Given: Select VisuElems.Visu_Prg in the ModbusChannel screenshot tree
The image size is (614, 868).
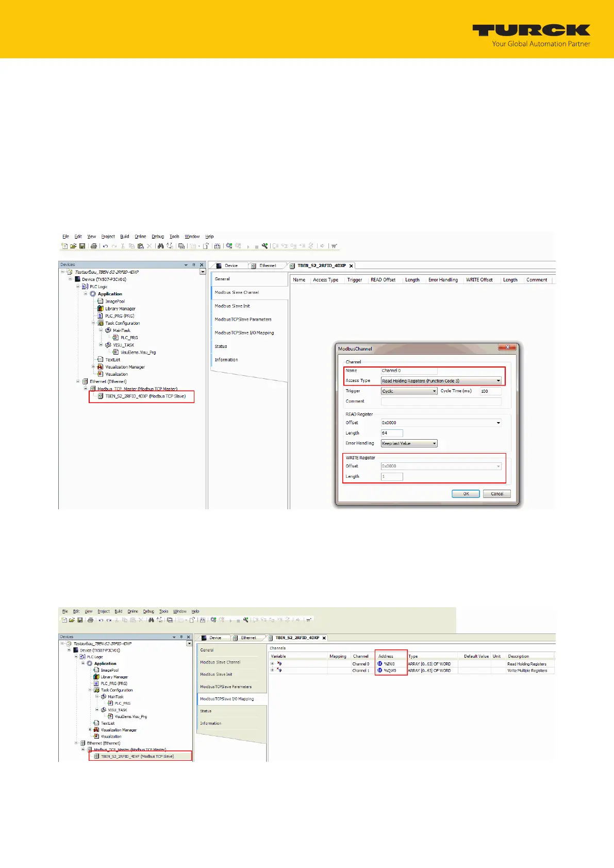Looking at the screenshot, I should point(138,353).
